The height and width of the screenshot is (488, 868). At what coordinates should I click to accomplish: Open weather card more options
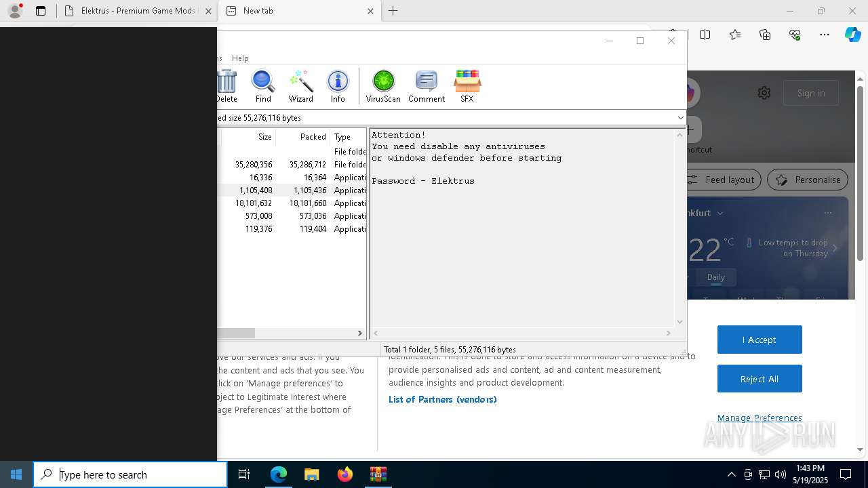[827, 213]
